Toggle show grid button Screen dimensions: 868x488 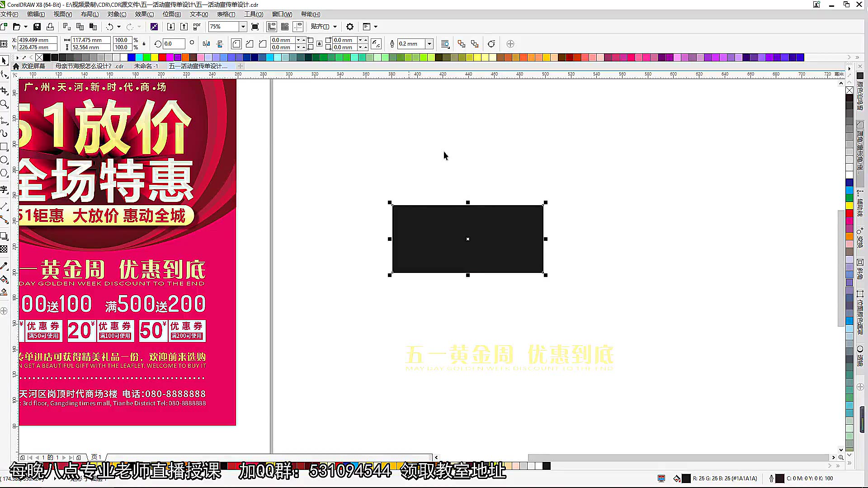[x=285, y=27]
